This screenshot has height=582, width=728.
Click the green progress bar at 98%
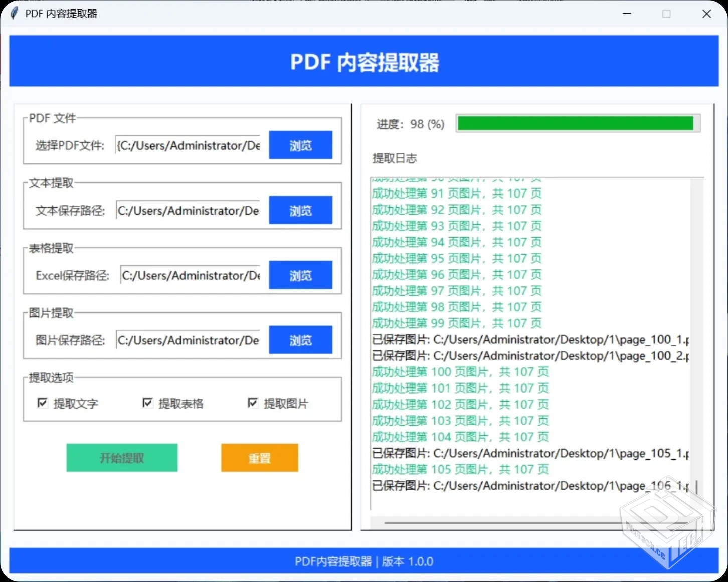[577, 123]
